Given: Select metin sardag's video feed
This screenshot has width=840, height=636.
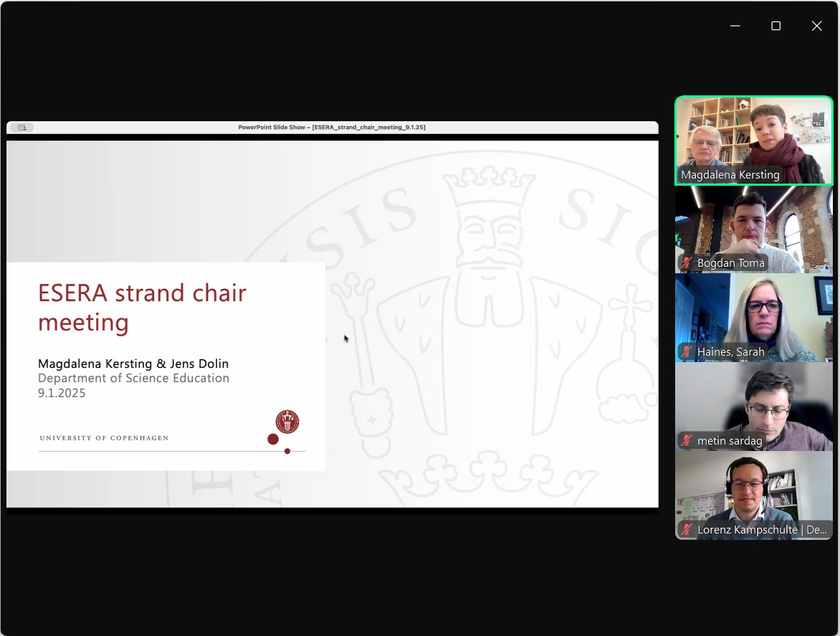Looking at the screenshot, I should 753,406.
